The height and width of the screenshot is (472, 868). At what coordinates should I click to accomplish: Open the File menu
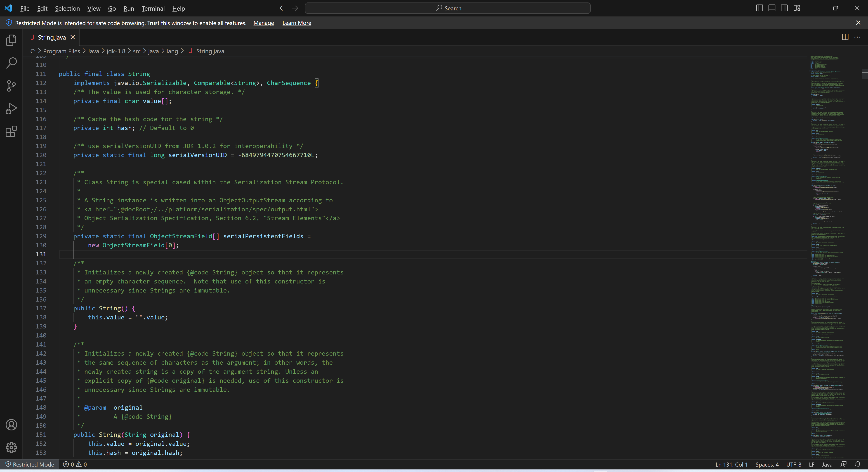pyautogui.click(x=25, y=8)
